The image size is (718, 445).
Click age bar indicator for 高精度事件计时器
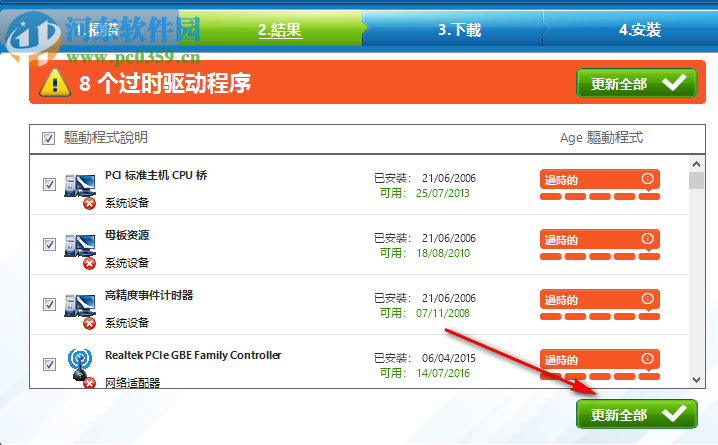pos(599,317)
